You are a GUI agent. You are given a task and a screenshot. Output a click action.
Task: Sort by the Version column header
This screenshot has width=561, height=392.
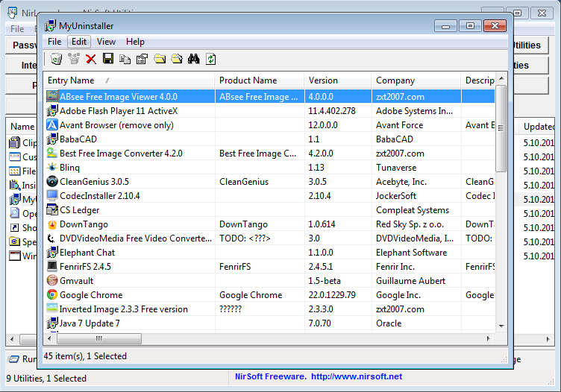pos(323,80)
